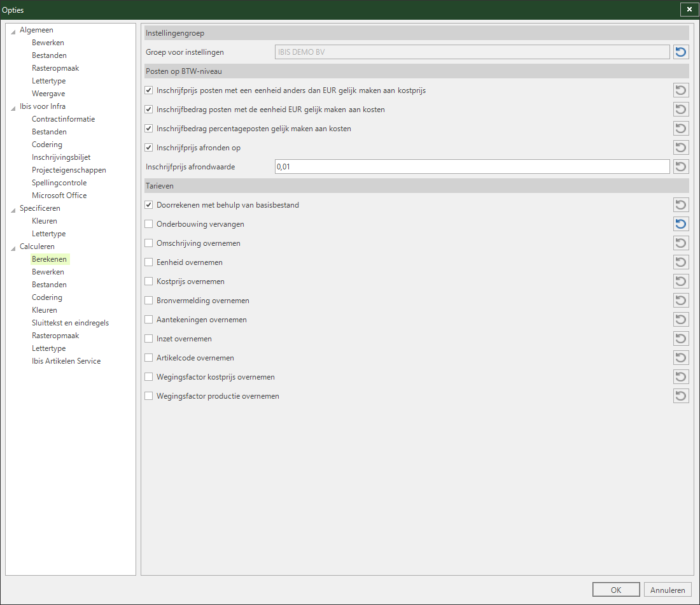Image resolution: width=700 pixels, height=605 pixels.
Task: Reset 'Omschrijving overnemen' to default
Action: tap(681, 243)
